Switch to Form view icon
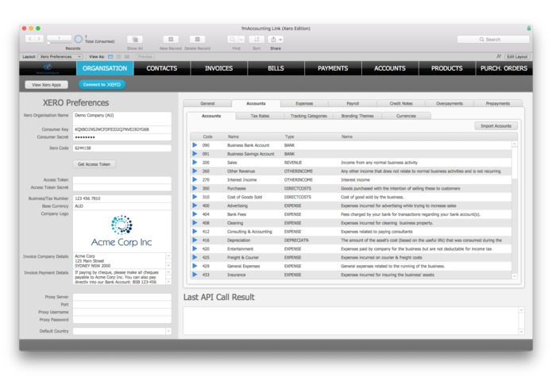The height and width of the screenshot is (392, 552). [110, 56]
